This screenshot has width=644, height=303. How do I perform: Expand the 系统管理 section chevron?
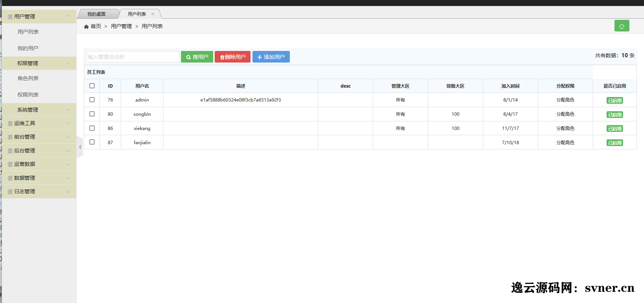[68, 110]
